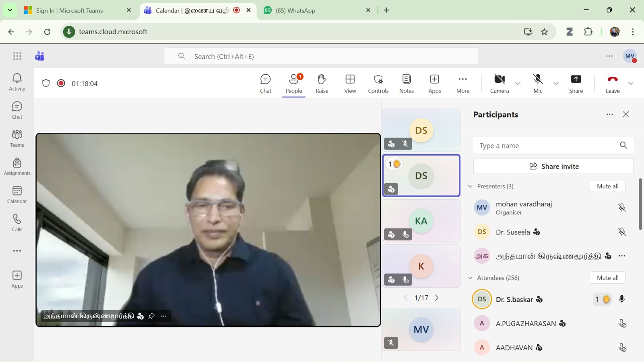Screen dimensions: 644x362
Task: Collapse the Presenters (3) section
Action: click(470, 186)
